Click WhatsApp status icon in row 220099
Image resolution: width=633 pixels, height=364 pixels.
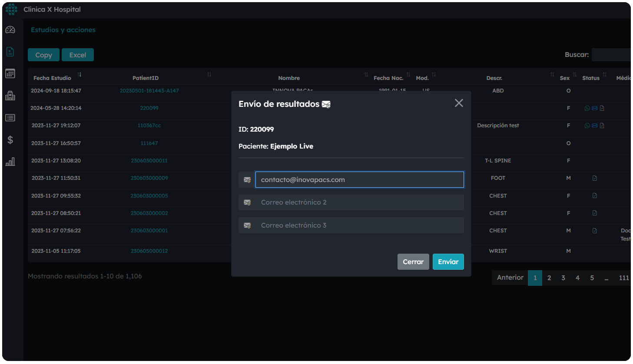587,108
